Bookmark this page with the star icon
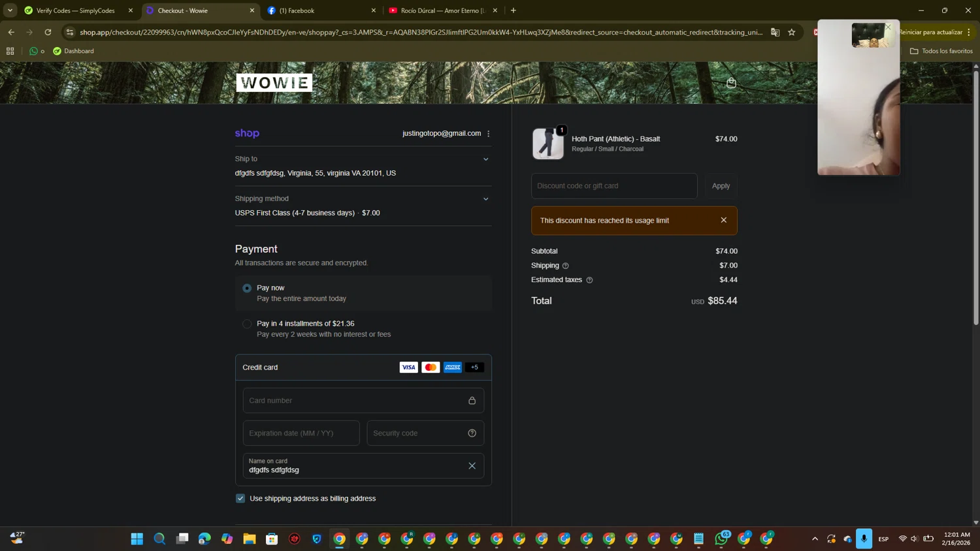The width and height of the screenshot is (980, 551). [792, 32]
